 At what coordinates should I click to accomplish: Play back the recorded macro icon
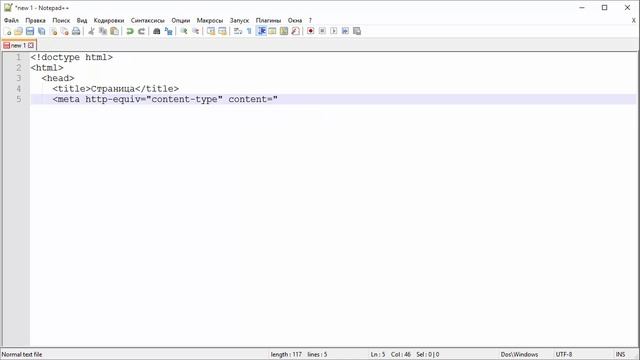333,31
